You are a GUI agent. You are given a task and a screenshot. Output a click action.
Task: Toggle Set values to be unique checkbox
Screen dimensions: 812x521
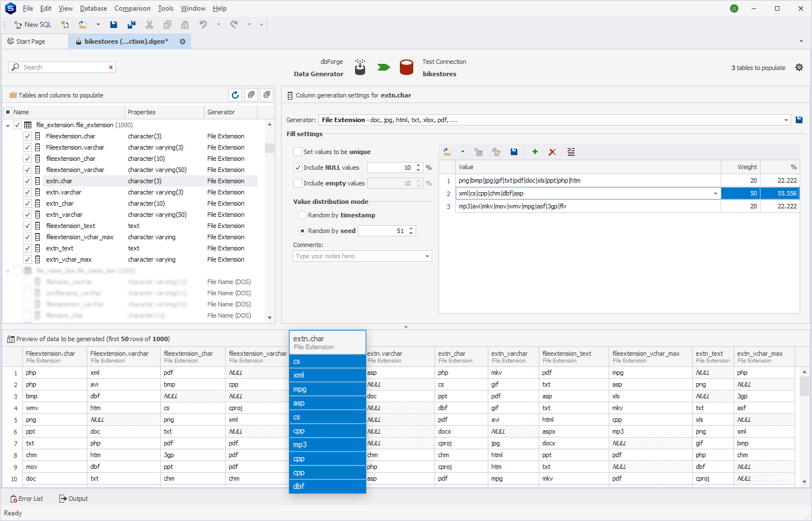(x=298, y=152)
